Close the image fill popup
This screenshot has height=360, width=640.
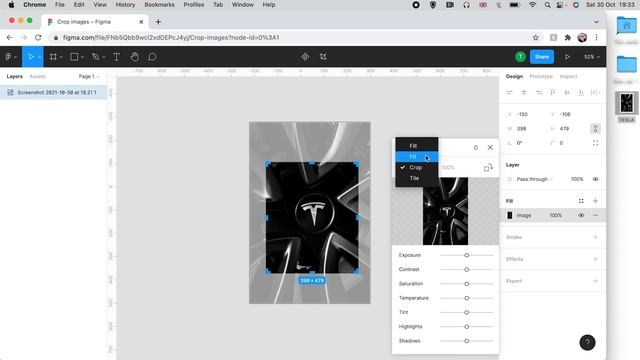(490, 148)
